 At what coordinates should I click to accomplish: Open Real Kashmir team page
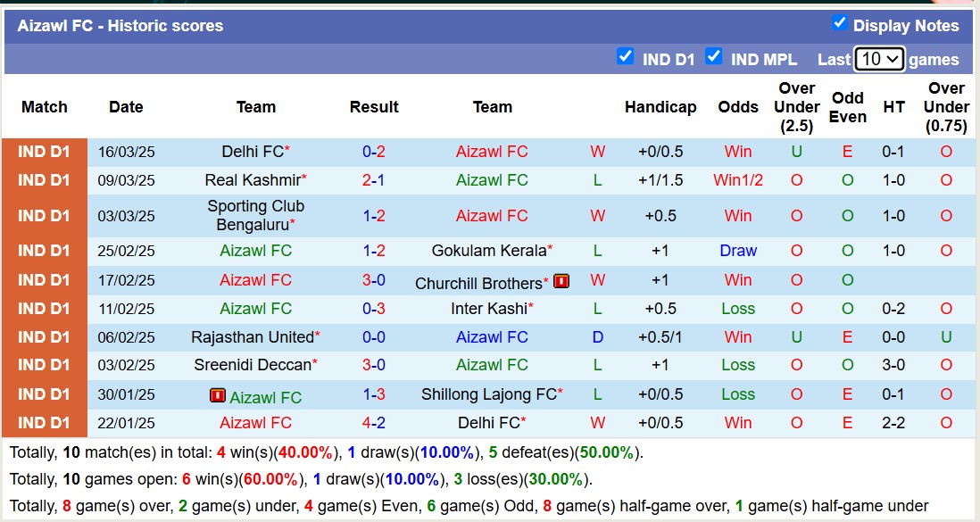click(x=252, y=180)
